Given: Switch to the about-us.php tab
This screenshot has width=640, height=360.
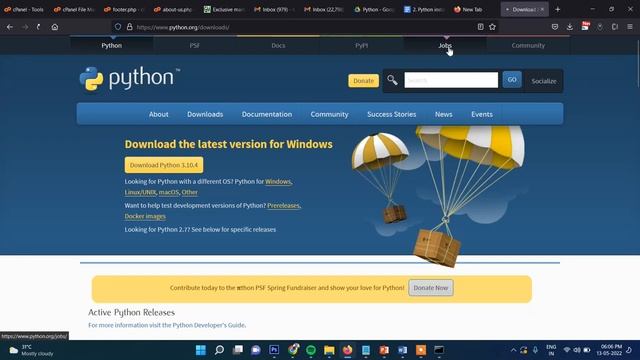Looking at the screenshot, I should click(x=174, y=9).
